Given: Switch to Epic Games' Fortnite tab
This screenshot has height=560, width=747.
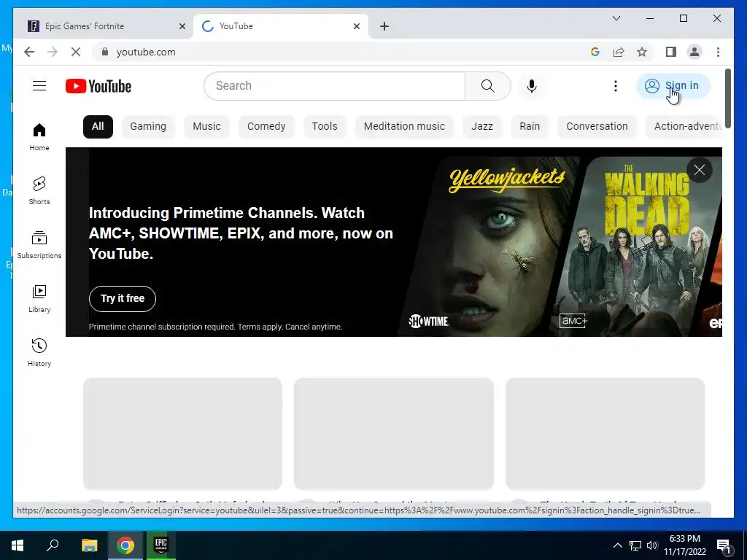Looking at the screenshot, I should [107, 26].
